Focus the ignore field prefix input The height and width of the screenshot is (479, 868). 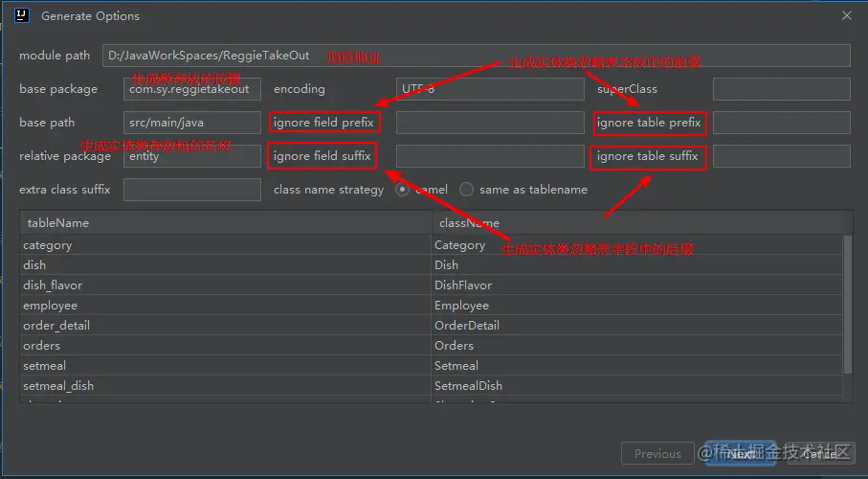pyautogui.click(x=490, y=123)
